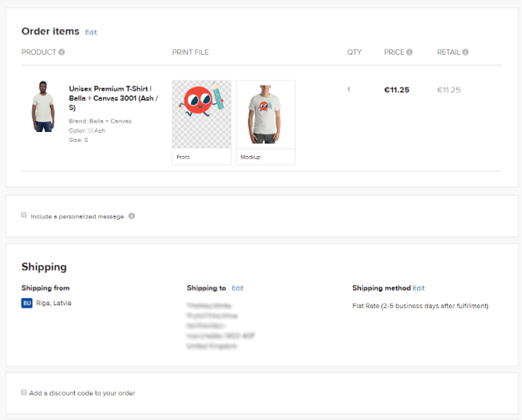Click the RETAIL column info icon
Screen dimensions: 522x420
pyautogui.click(x=465, y=52)
